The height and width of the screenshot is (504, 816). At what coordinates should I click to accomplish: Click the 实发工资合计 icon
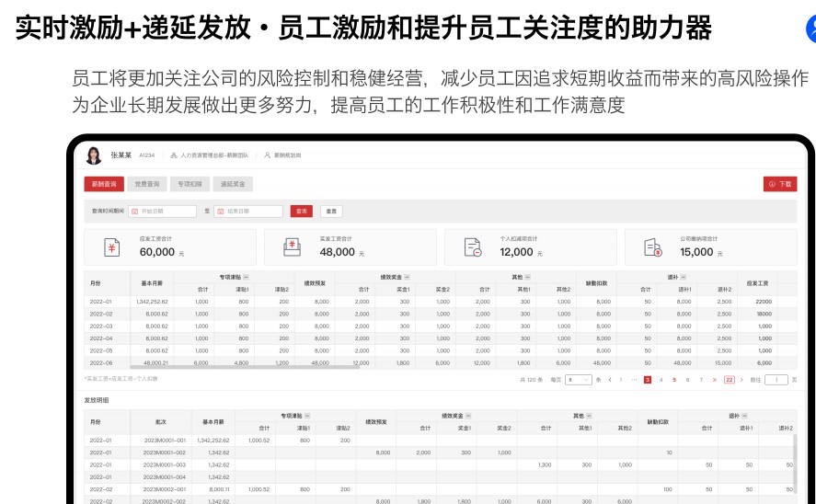point(292,247)
